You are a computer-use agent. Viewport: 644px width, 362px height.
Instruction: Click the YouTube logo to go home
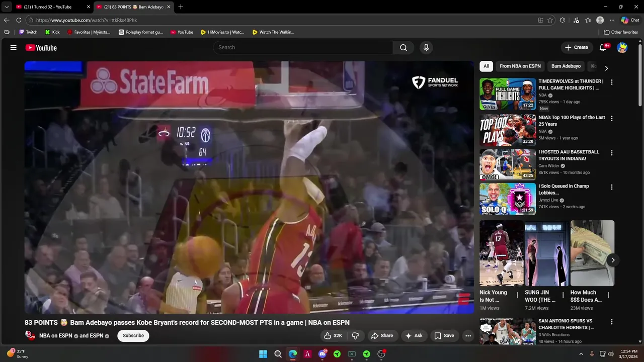[x=41, y=48]
